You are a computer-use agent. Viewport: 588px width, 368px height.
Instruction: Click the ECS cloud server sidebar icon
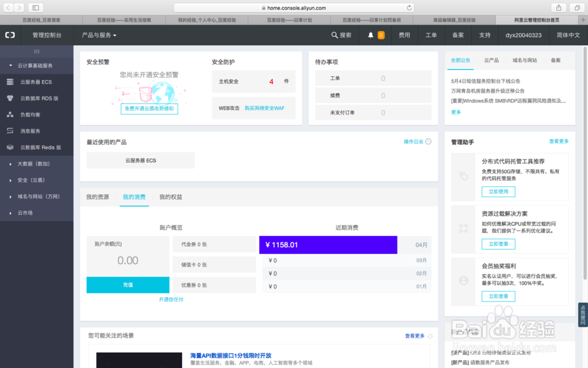(x=10, y=82)
